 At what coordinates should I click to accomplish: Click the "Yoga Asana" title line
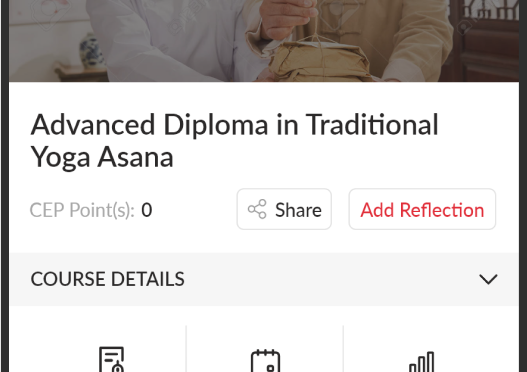click(x=102, y=157)
